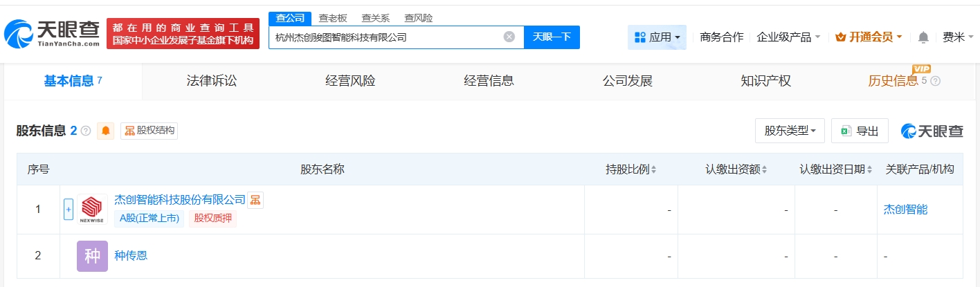This screenshot has height=287, width=980.
Task: Select the 查关系 search tab
Action: tap(376, 18)
